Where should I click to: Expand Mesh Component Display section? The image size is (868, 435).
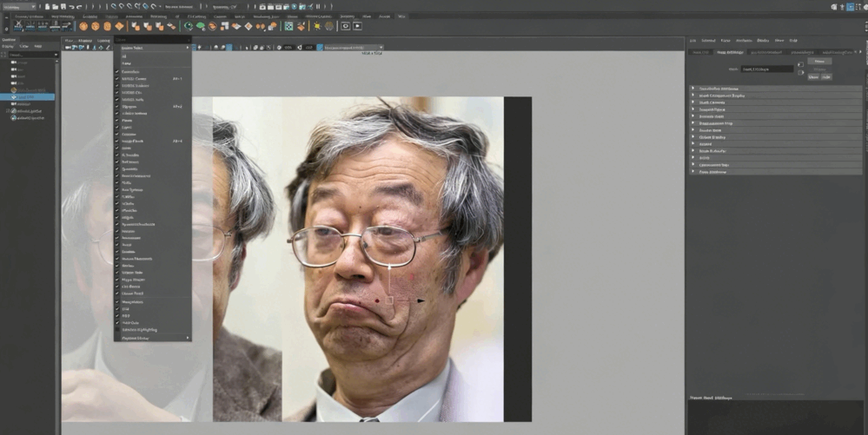pyautogui.click(x=776, y=96)
